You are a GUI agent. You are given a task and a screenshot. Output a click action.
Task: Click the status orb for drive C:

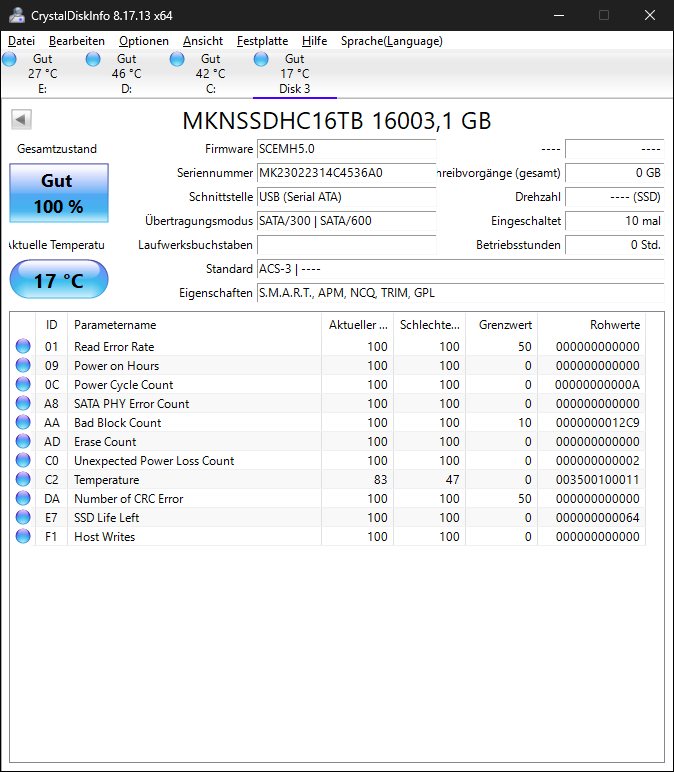coord(177,59)
